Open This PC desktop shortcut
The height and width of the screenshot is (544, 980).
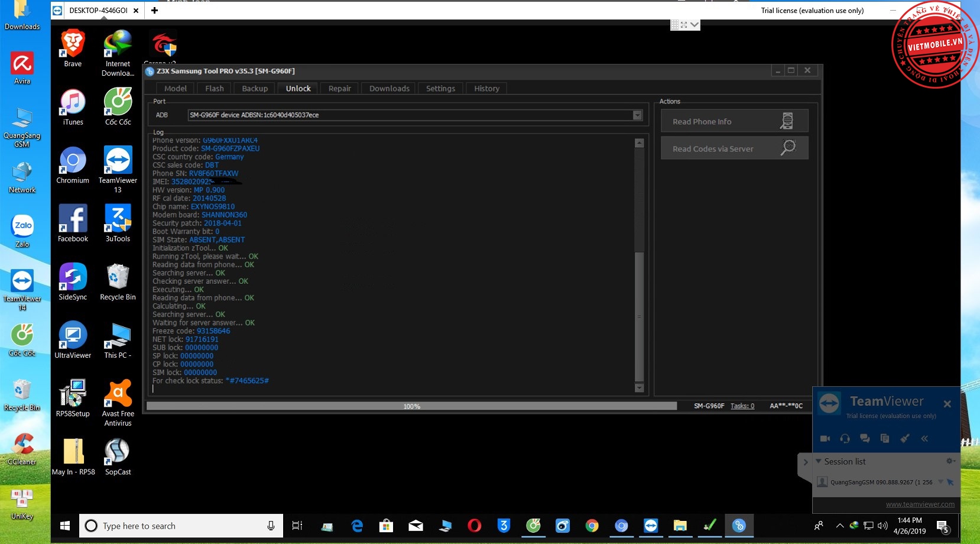[118, 340]
